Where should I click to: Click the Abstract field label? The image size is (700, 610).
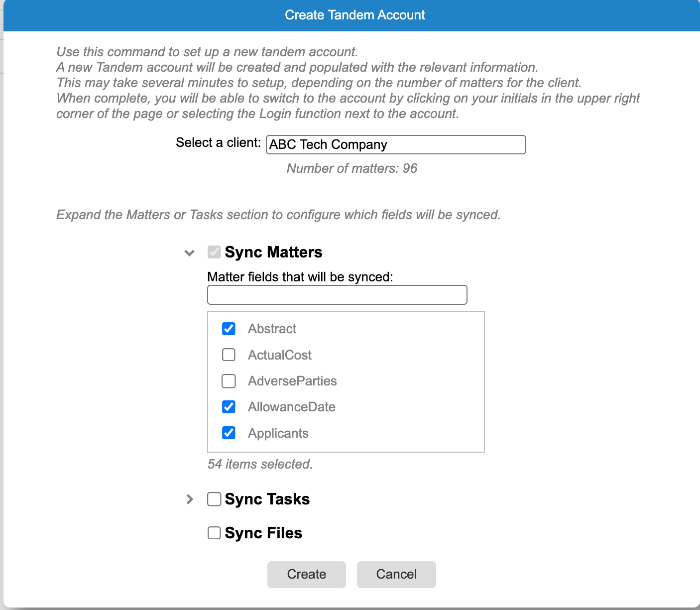coord(272,329)
